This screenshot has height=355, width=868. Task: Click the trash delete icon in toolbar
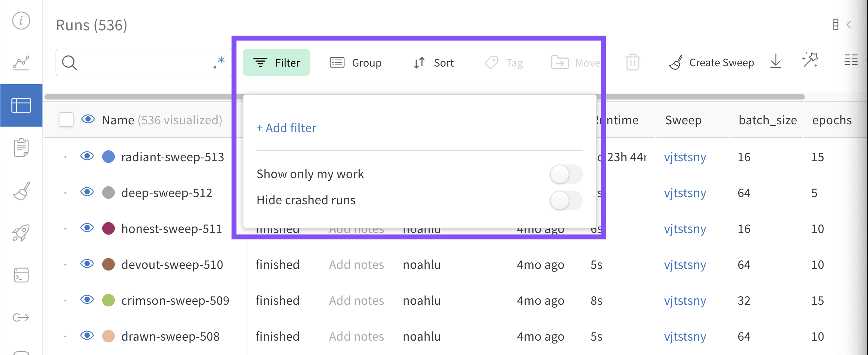pos(632,63)
